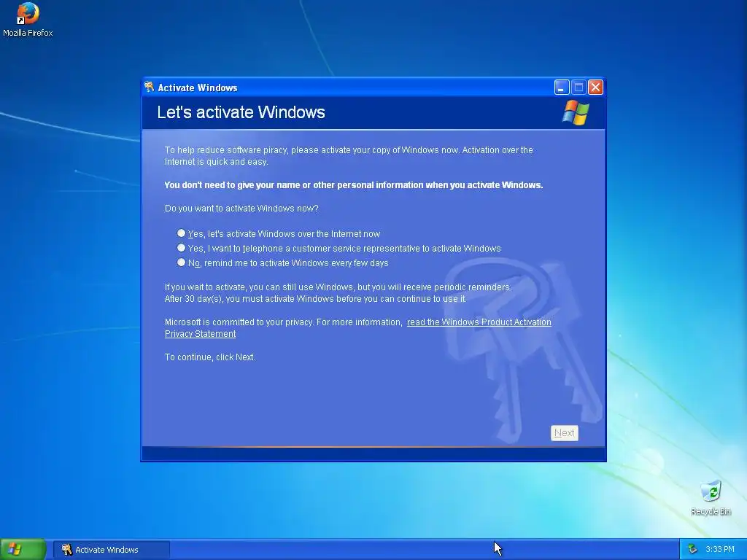
Task: Click the Activate Windows keys icon in title bar
Action: tap(149, 87)
